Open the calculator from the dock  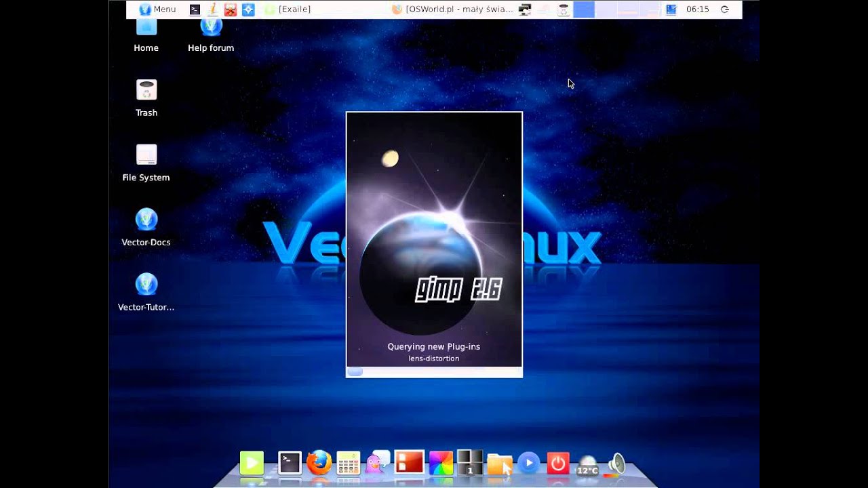click(349, 464)
